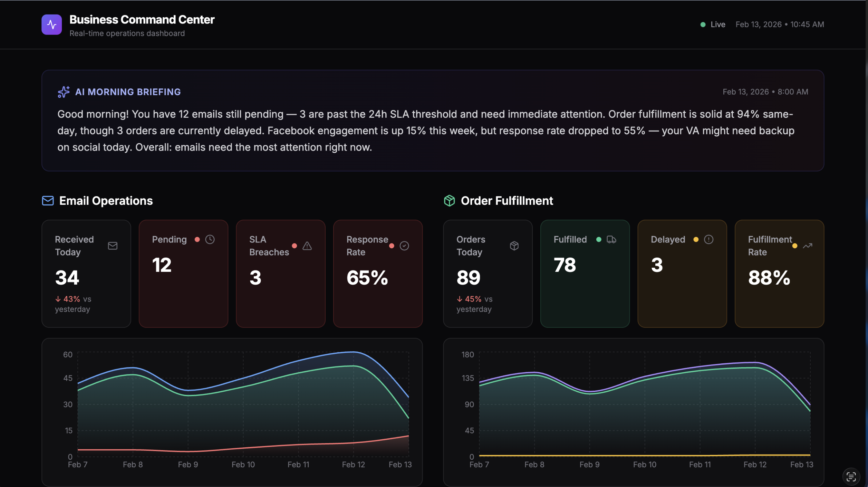868x487 pixels.
Task: Toggle the yellow dot on Fulfillment Rate card
Action: pyautogui.click(x=795, y=246)
